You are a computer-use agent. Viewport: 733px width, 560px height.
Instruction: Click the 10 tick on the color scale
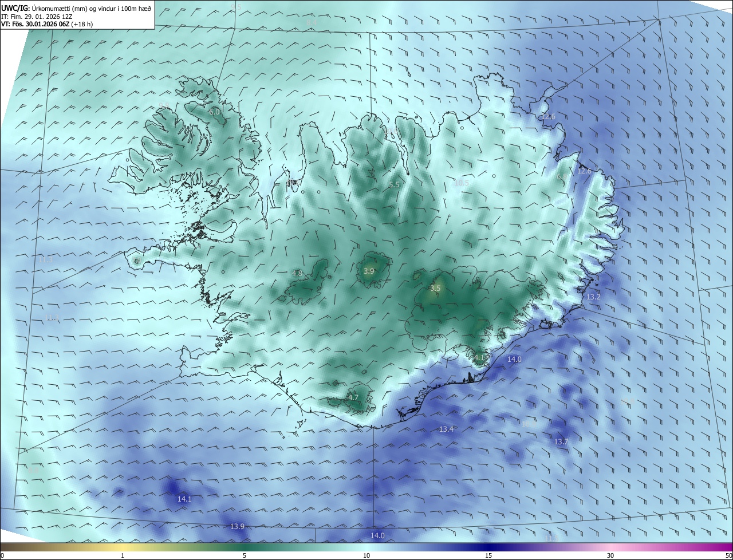coord(366,556)
